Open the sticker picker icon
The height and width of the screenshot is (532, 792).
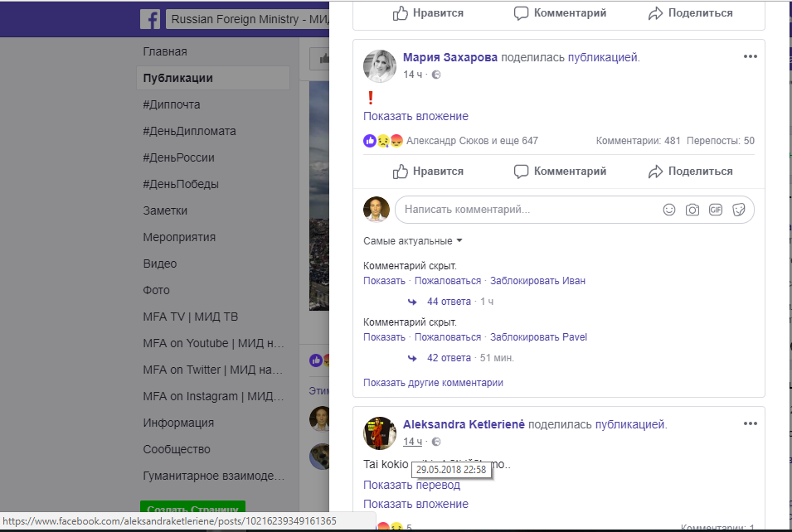[x=738, y=210]
